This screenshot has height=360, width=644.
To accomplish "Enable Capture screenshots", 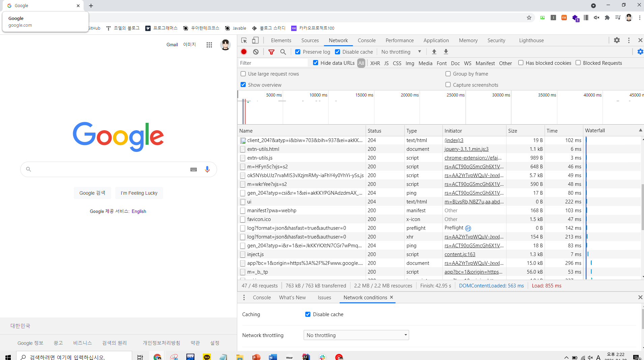I will coord(448,85).
